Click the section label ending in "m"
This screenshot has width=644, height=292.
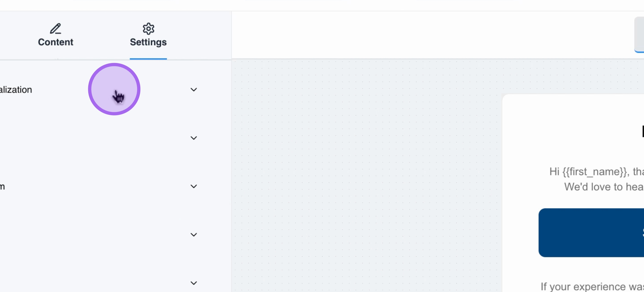point(2,187)
